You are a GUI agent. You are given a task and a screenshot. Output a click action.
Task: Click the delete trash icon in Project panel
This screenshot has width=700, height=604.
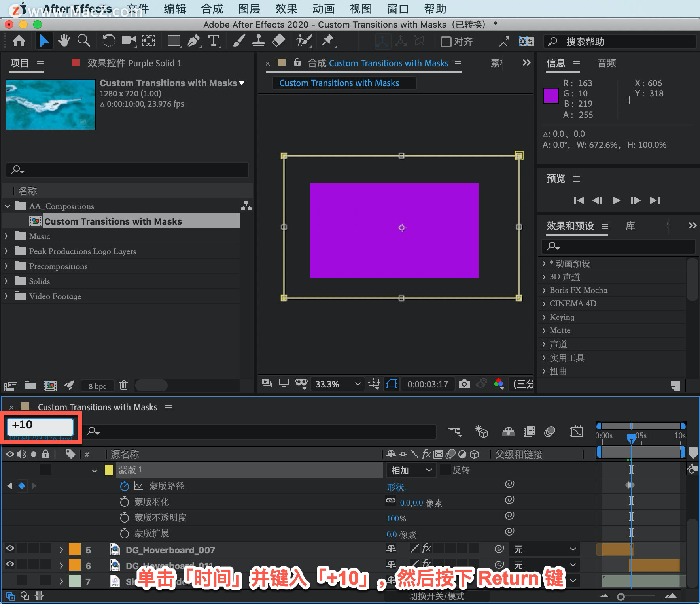coord(124,385)
